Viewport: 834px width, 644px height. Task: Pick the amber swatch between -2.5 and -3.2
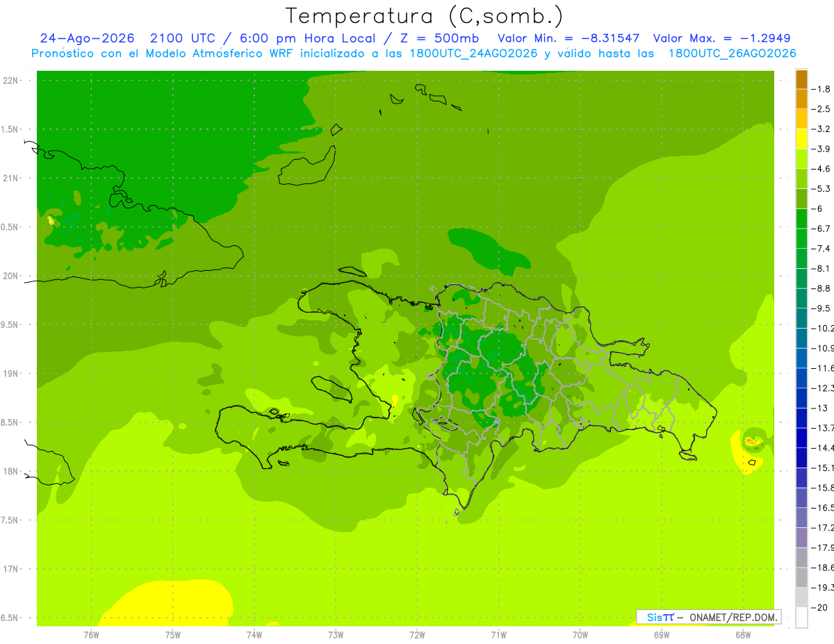coord(801,119)
